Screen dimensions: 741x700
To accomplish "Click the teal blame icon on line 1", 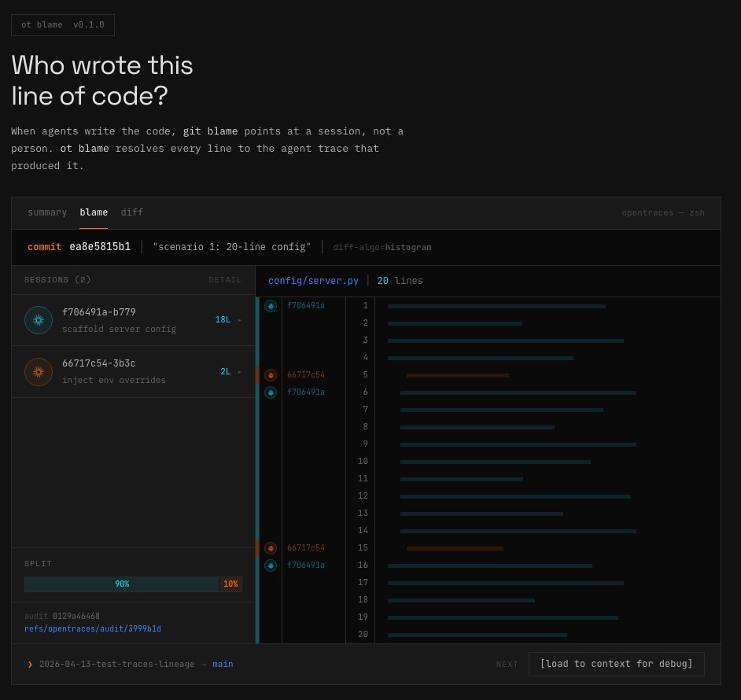I will click(x=271, y=306).
